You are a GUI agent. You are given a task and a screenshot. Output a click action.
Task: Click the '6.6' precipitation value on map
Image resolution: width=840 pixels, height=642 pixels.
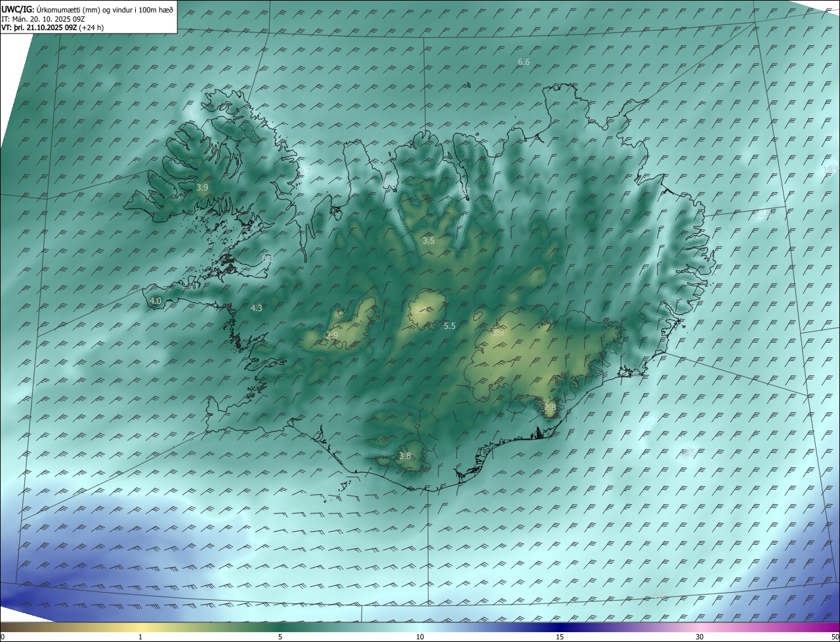[x=524, y=62]
